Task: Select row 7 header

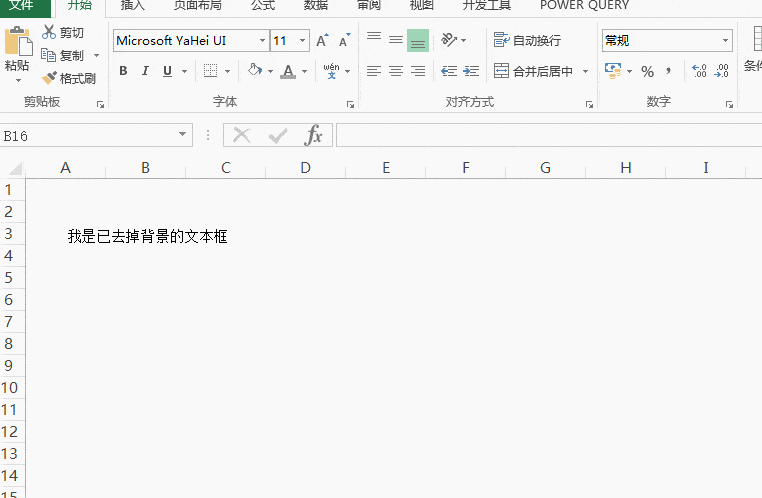Action: pos(12,321)
